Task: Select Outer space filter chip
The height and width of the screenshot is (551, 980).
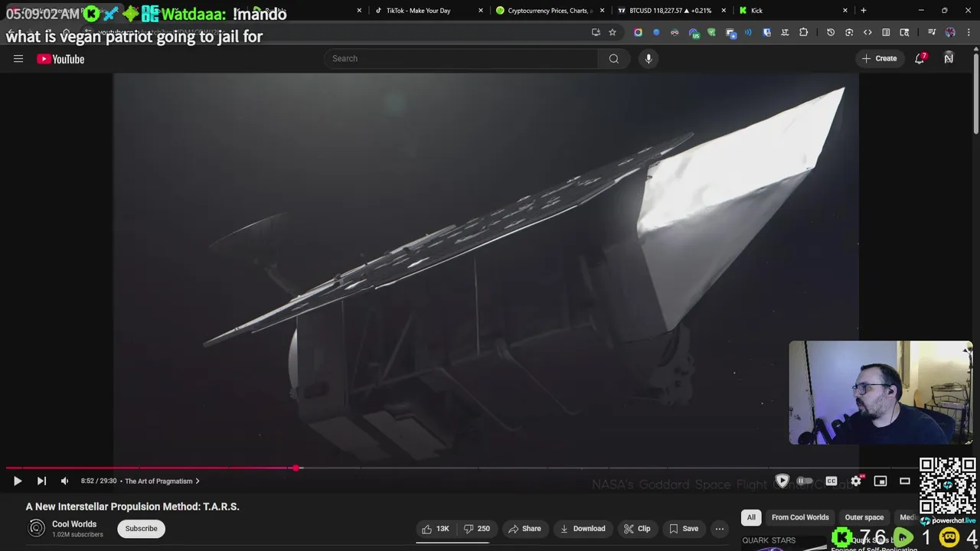Action: pos(864,517)
